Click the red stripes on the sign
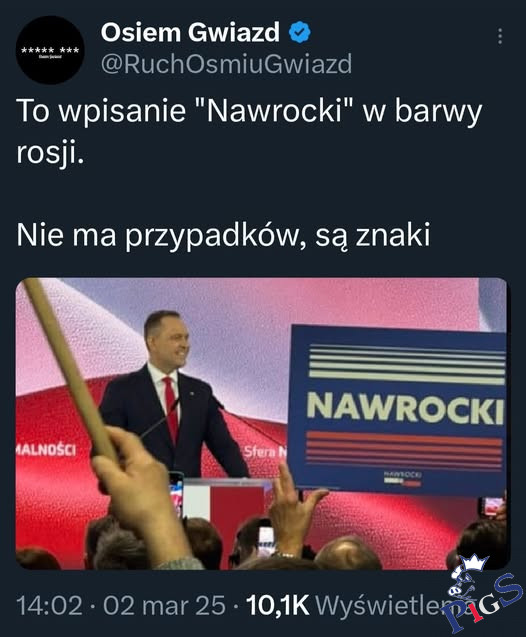 (404, 450)
